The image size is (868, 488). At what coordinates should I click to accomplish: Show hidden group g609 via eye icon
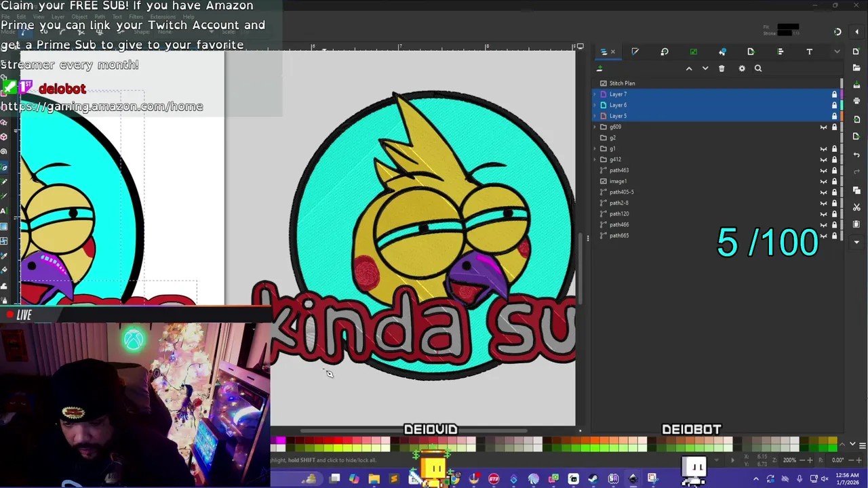point(824,127)
